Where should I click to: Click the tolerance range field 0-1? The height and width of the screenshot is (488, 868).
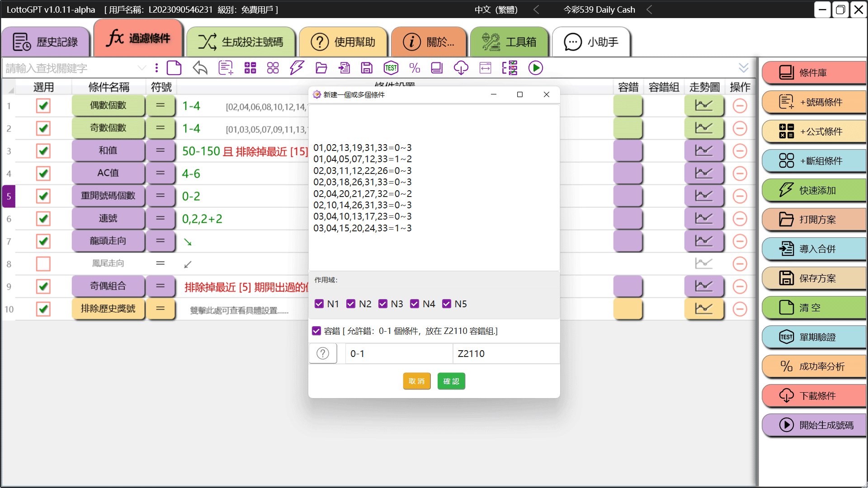(399, 353)
